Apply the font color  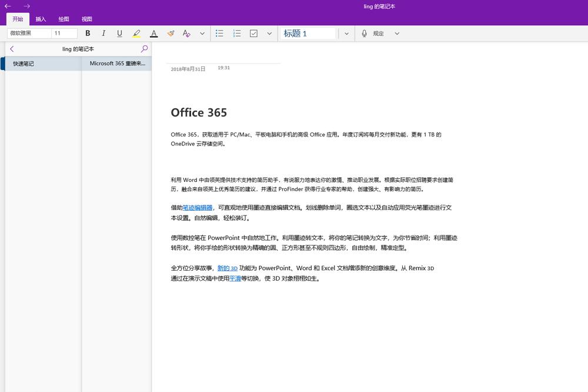point(153,34)
